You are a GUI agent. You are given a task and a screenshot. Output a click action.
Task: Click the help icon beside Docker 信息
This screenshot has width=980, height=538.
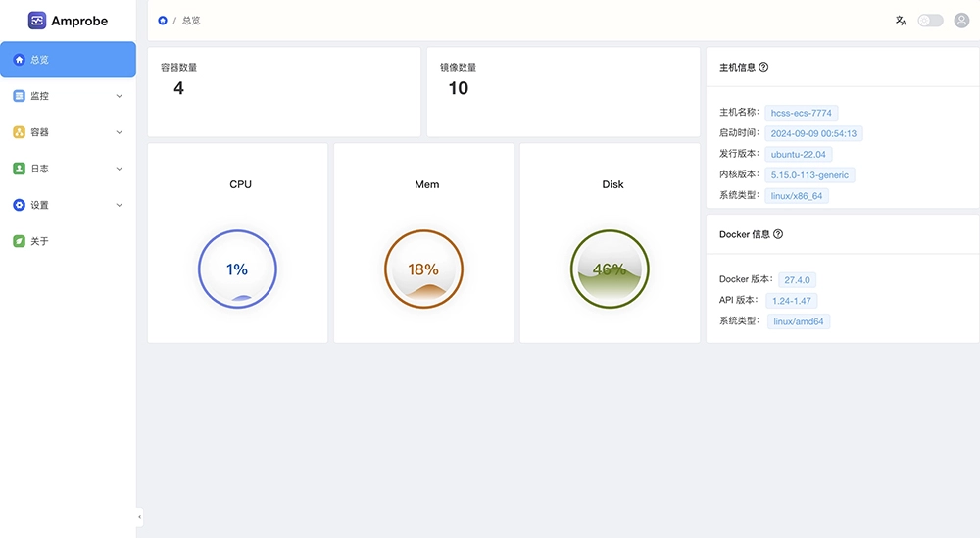[x=778, y=235]
